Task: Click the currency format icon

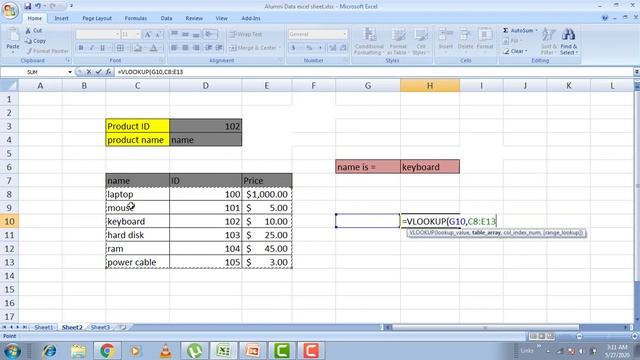Action: click(x=293, y=48)
